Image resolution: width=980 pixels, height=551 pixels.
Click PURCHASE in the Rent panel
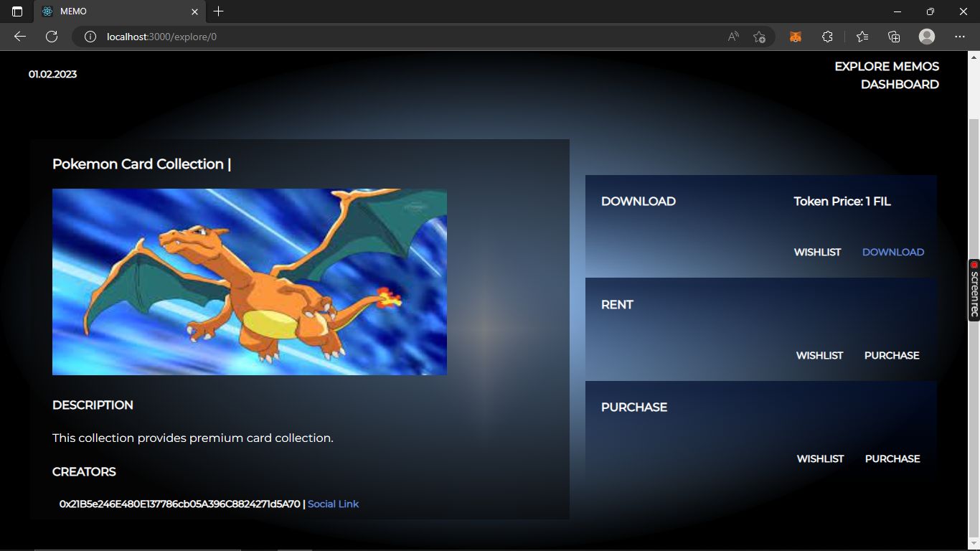(x=892, y=355)
